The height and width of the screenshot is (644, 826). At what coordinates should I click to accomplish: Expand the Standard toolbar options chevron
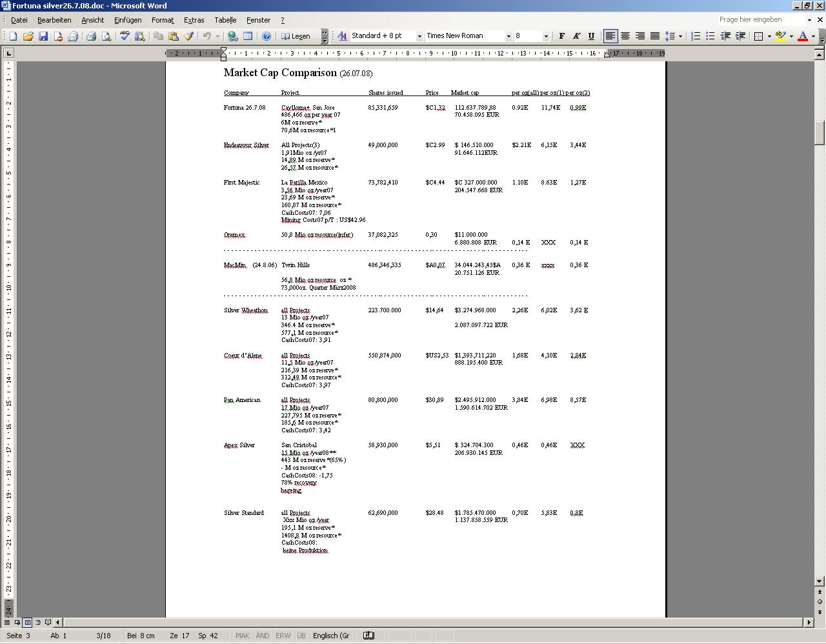click(325, 36)
